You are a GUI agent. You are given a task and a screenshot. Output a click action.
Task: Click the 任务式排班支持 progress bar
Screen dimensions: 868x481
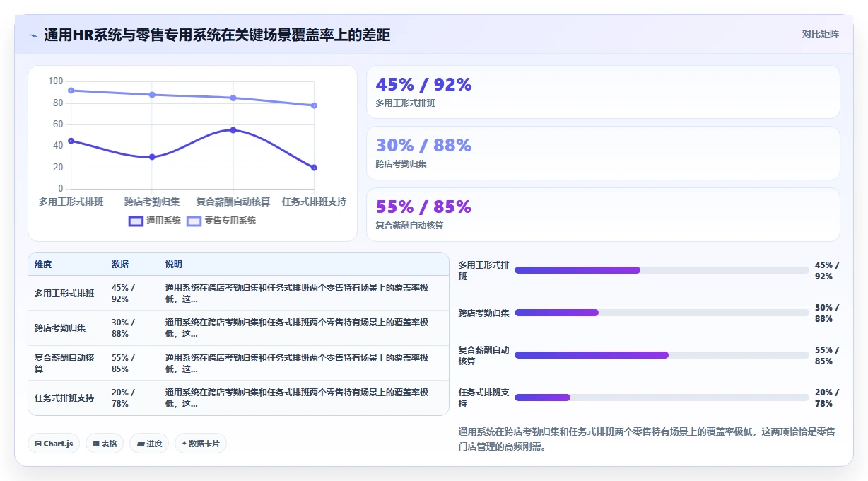(x=662, y=398)
